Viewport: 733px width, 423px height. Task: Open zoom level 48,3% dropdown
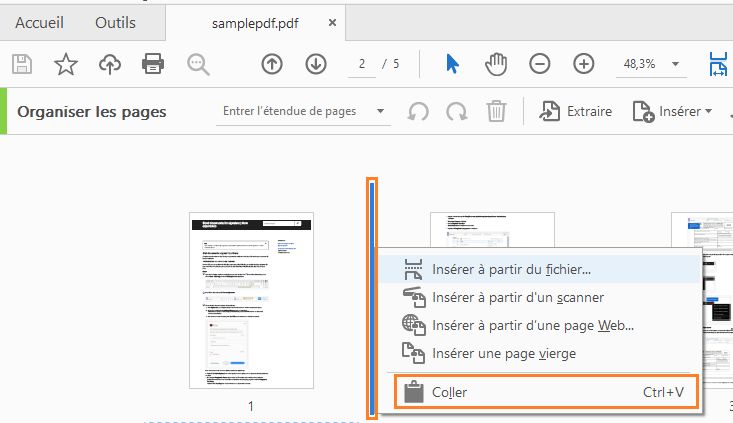(676, 64)
